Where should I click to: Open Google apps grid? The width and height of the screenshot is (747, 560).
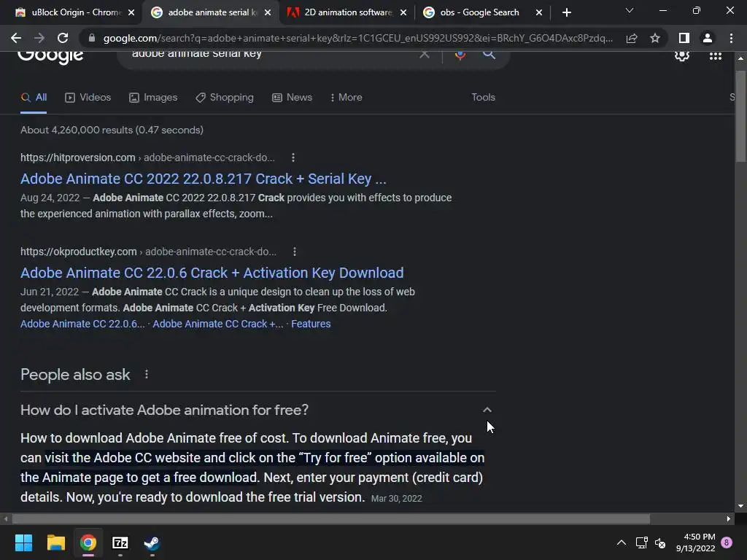(716, 56)
